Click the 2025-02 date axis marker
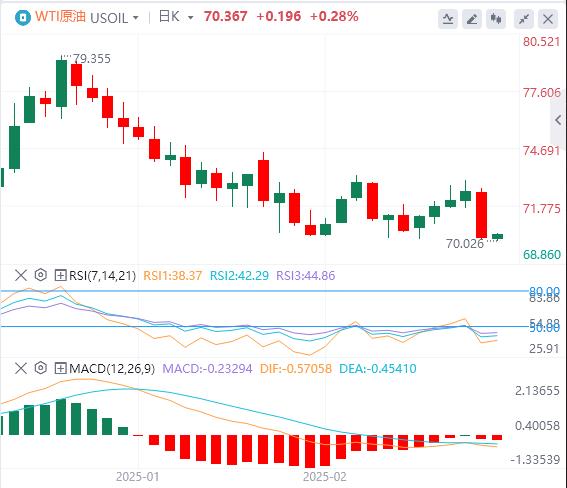 325,476
